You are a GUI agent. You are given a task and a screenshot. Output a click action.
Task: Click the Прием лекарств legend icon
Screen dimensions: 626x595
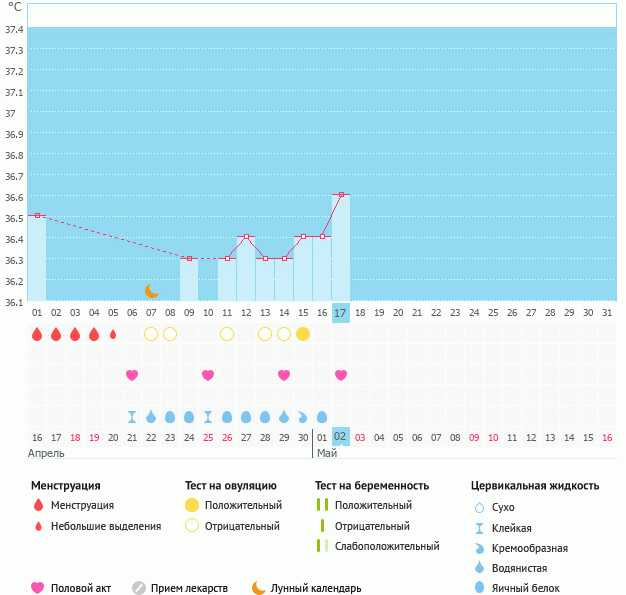pos(139,588)
